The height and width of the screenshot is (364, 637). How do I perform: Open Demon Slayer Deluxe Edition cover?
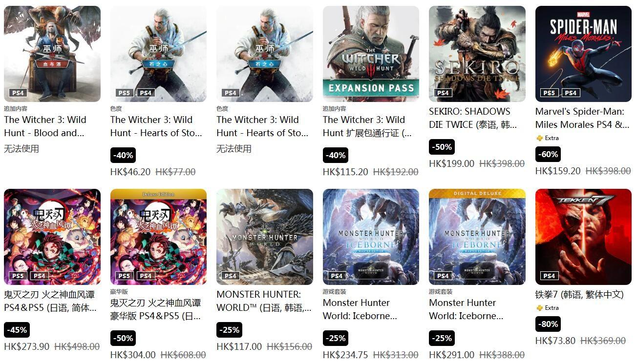pyautogui.click(x=158, y=237)
